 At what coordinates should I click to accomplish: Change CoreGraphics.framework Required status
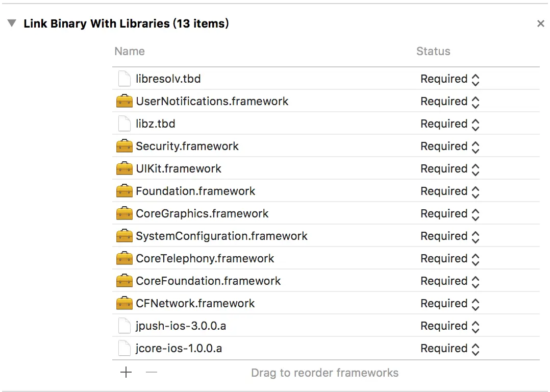[x=450, y=214]
